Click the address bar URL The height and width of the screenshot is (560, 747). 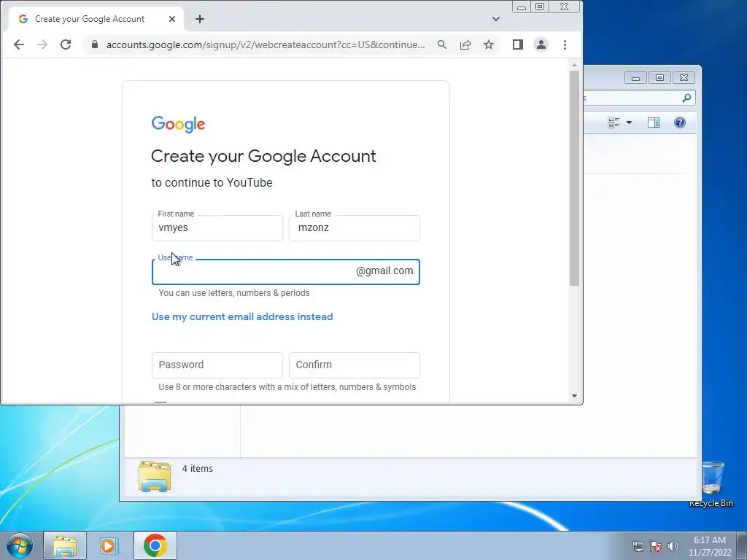(266, 44)
